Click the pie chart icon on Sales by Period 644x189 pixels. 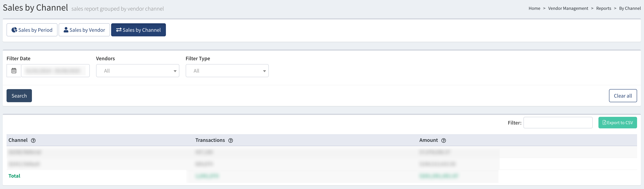(x=14, y=30)
